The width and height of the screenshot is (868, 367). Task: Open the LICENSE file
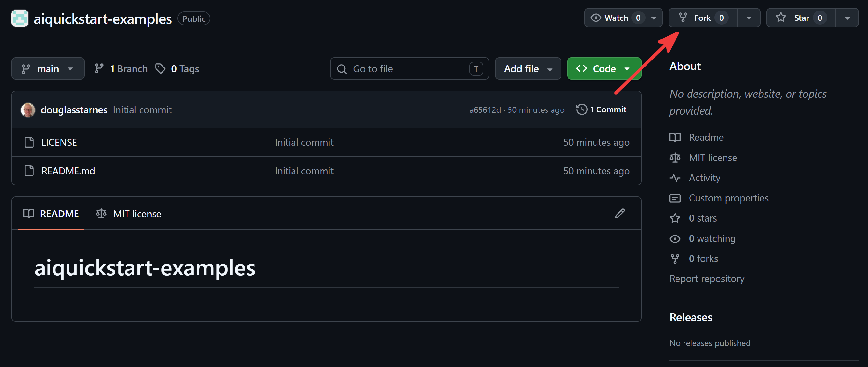(x=59, y=142)
